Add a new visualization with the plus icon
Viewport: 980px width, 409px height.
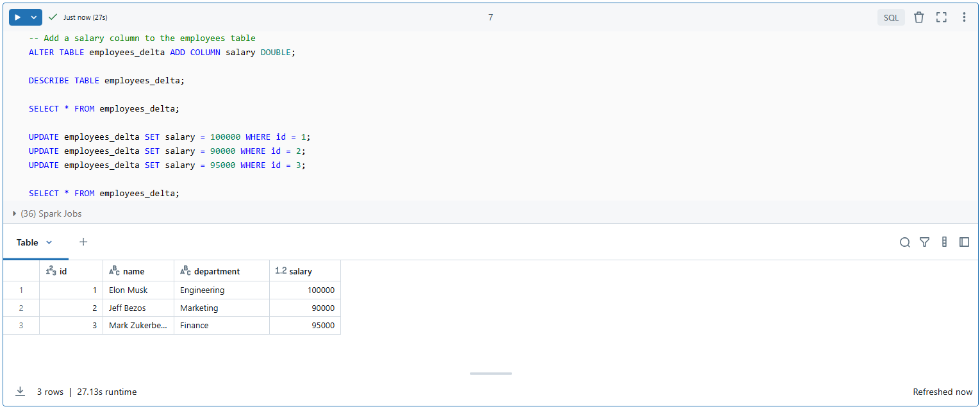(x=83, y=242)
